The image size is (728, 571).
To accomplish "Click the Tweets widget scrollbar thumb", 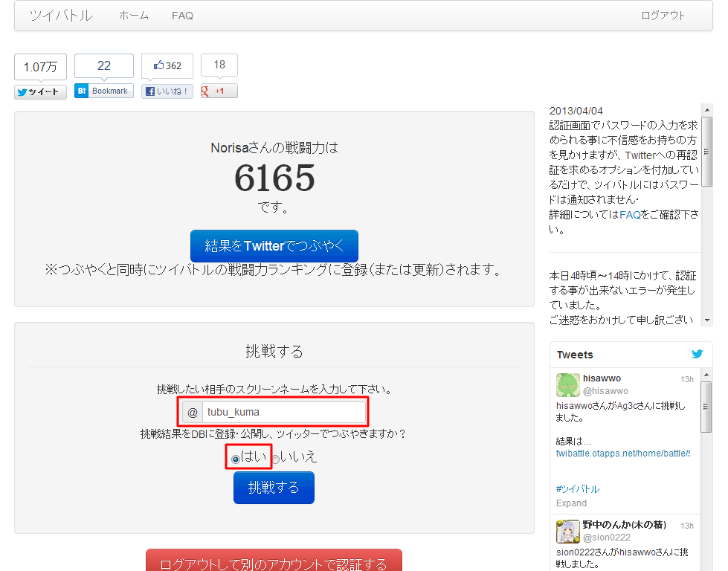I will pos(706,407).
